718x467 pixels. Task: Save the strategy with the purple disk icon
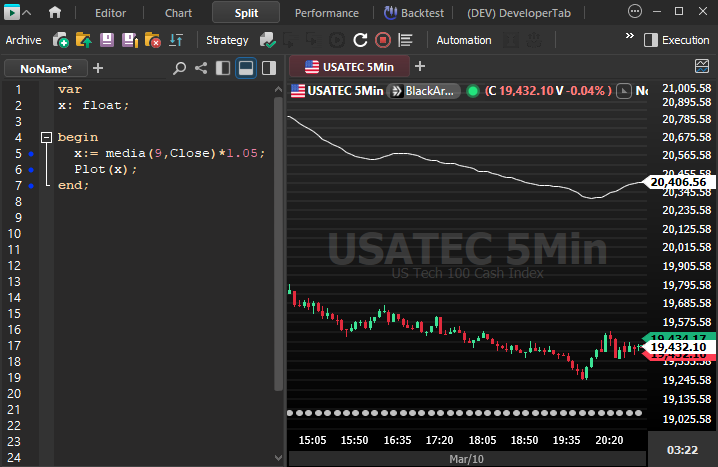107,40
